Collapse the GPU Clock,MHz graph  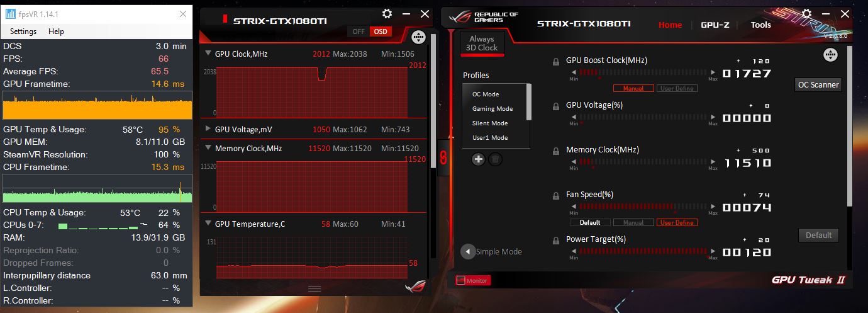pos(208,54)
